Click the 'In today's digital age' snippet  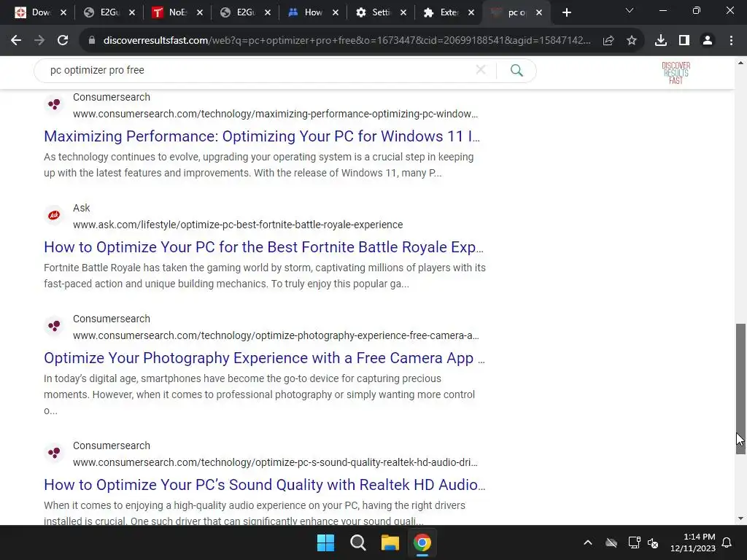[260, 394]
